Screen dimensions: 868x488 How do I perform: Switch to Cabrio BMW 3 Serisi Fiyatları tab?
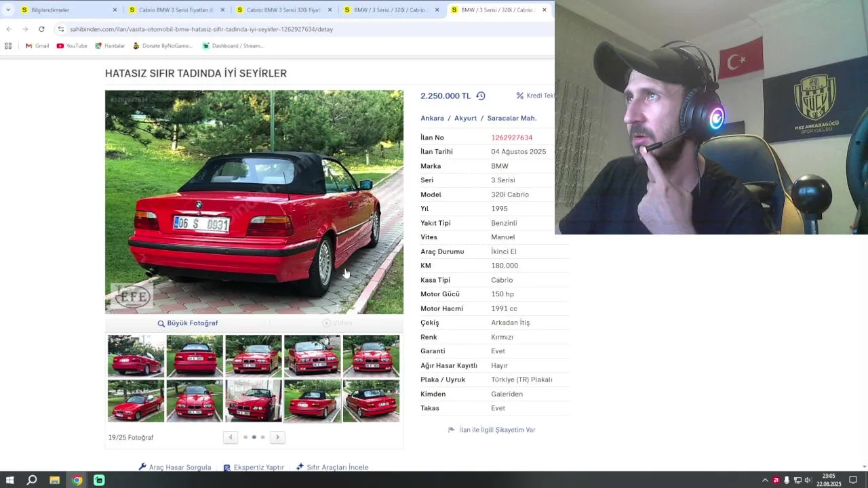click(176, 10)
